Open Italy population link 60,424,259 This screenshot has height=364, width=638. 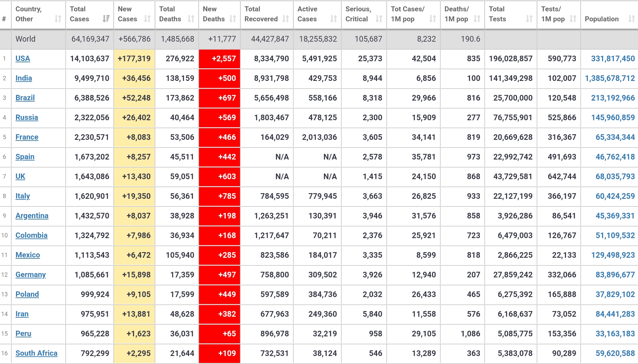(615, 196)
